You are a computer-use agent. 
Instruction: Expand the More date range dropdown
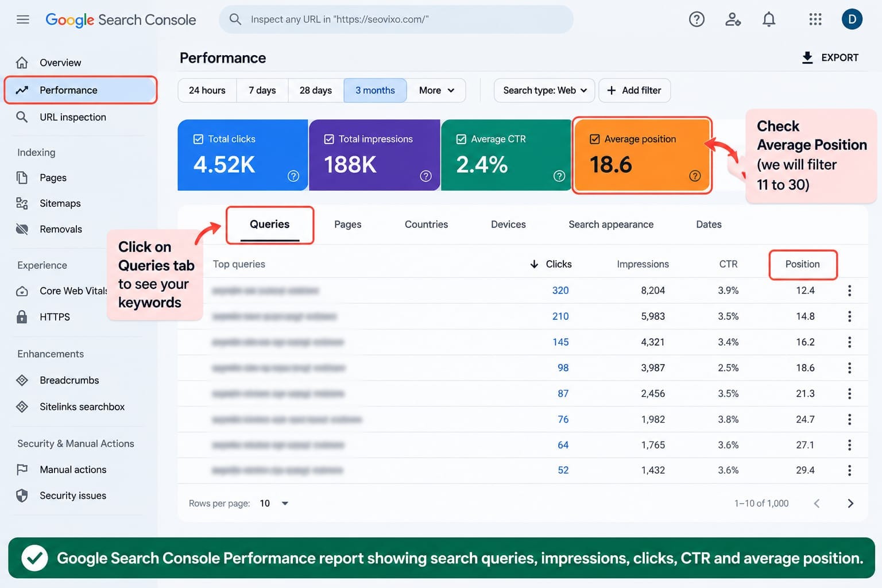[x=436, y=91]
